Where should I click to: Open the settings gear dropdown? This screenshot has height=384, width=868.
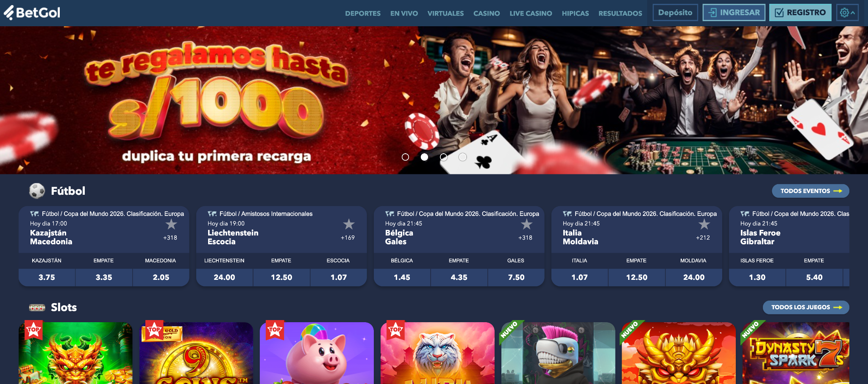(x=847, y=13)
